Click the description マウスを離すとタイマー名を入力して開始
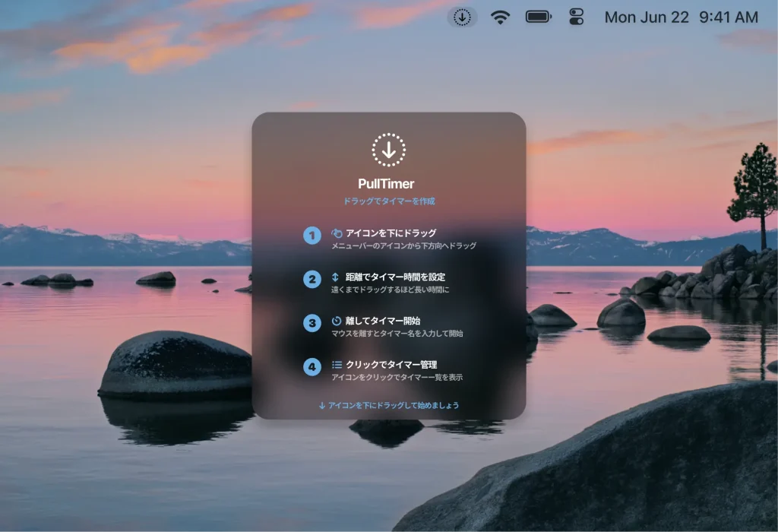The width and height of the screenshot is (778, 532). (397, 334)
